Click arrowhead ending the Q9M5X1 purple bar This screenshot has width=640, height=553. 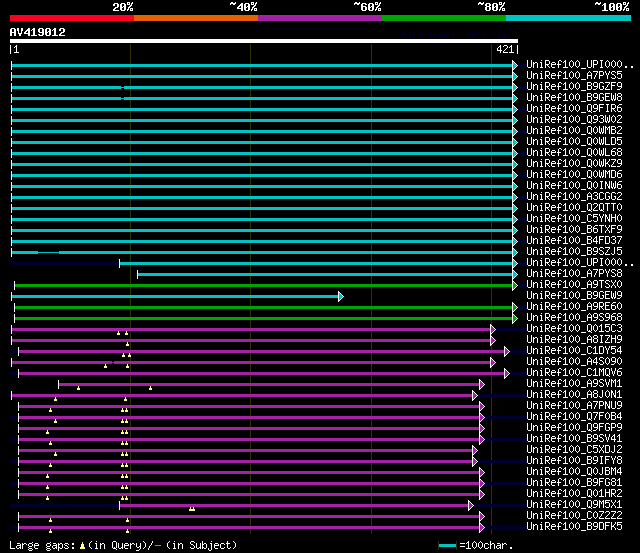point(471,506)
